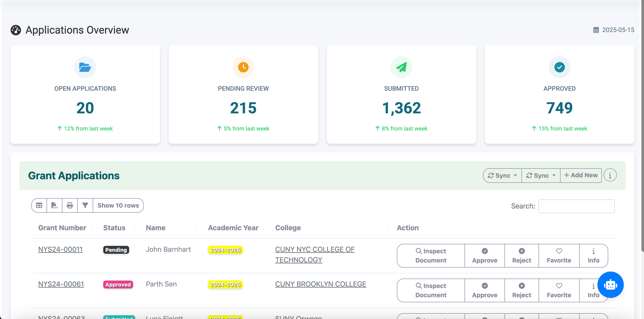Viewport: 644px width, 319px height.
Task: Open the Show 10 rows dropdown
Action: click(x=118, y=205)
